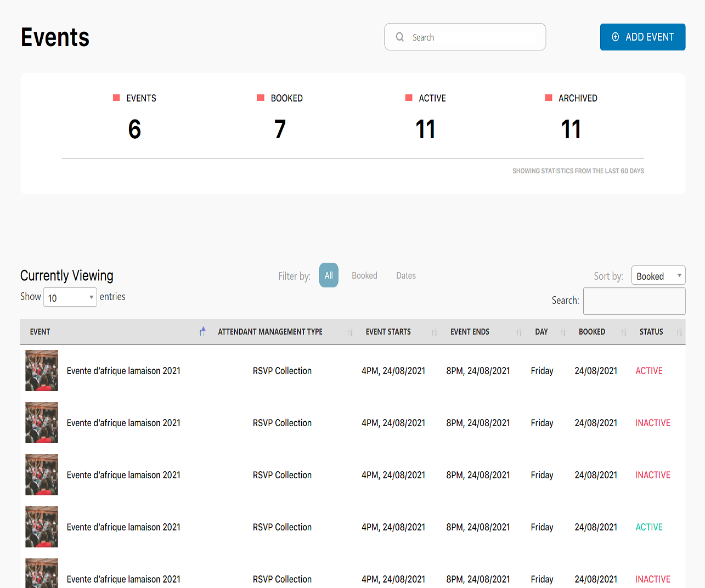Click the EVENTS statistic label
This screenshot has width=705, height=588.
tap(141, 98)
